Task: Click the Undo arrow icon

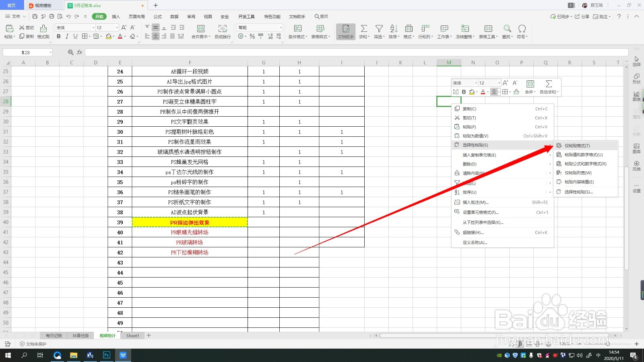Action: coord(68,16)
